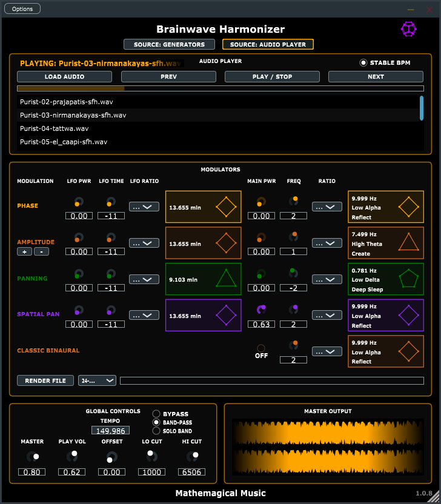Switch to Source: Generators tab
441x504 pixels.
coord(169,44)
